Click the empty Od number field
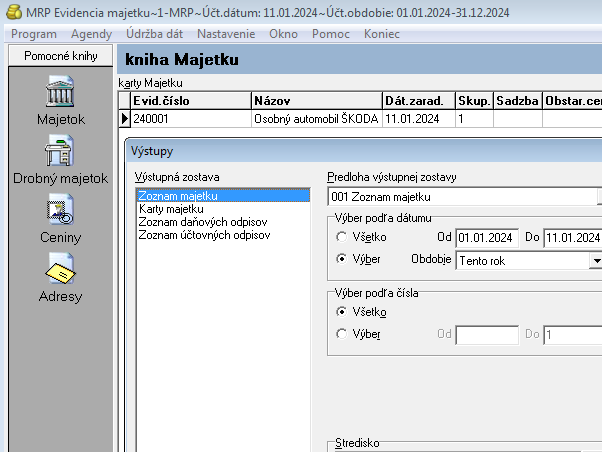 tap(487, 335)
